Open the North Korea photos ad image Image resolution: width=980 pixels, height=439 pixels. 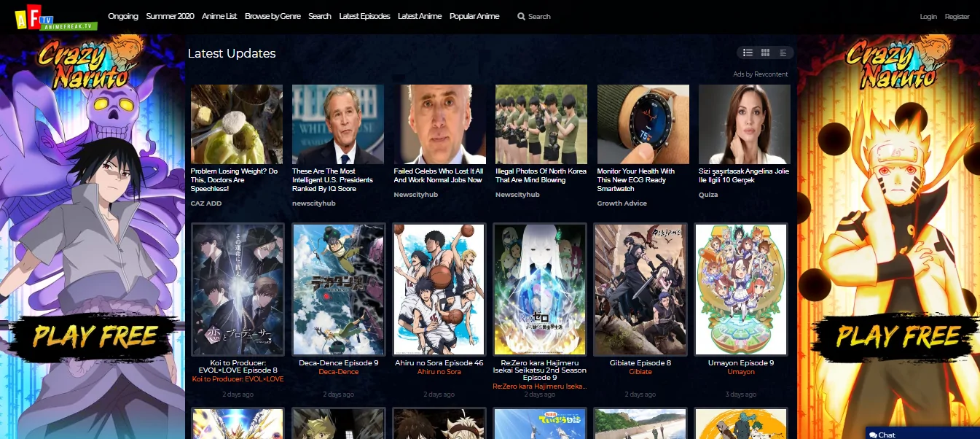(541, 124)
